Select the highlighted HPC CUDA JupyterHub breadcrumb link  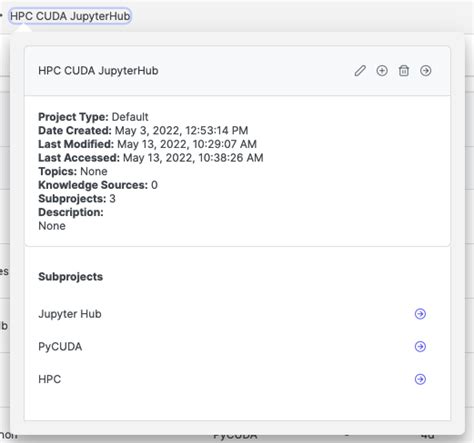click(x=70, y=16)
